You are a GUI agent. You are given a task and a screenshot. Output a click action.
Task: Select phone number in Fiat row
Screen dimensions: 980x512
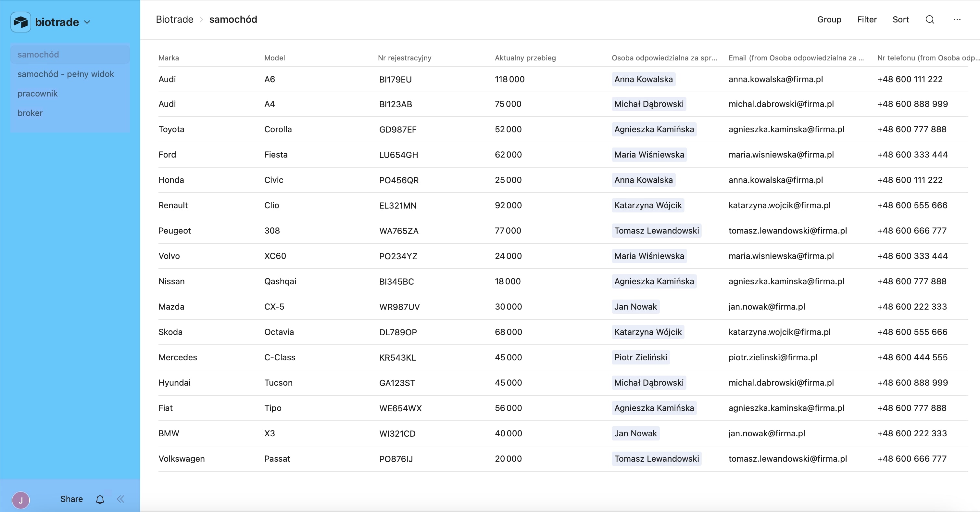911,408
